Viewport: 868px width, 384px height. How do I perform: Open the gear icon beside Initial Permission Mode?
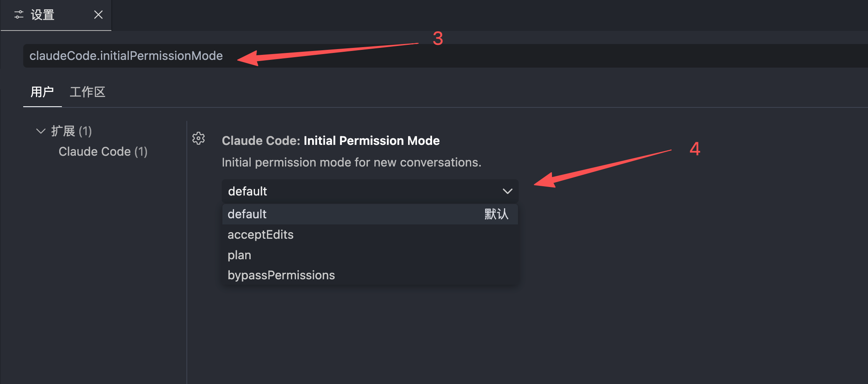point(198,138)
